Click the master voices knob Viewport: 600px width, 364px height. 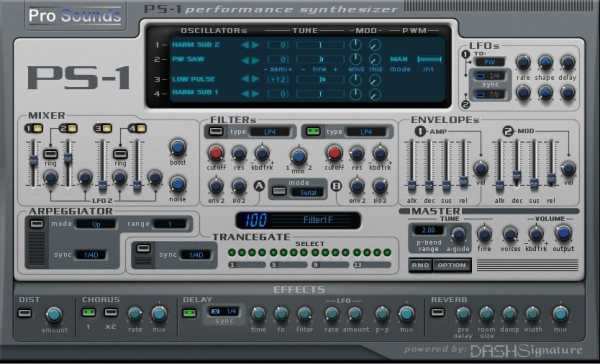(x=510, y=234)
